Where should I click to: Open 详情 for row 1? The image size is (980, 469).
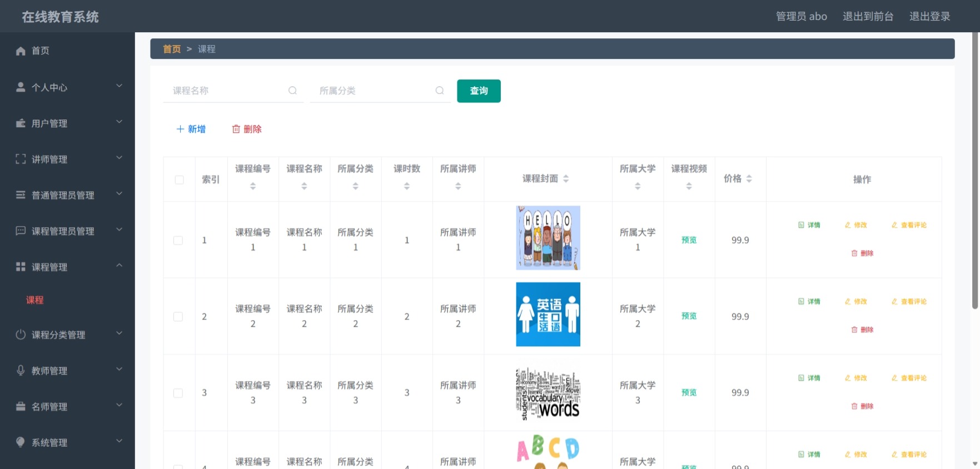point(809,225)
